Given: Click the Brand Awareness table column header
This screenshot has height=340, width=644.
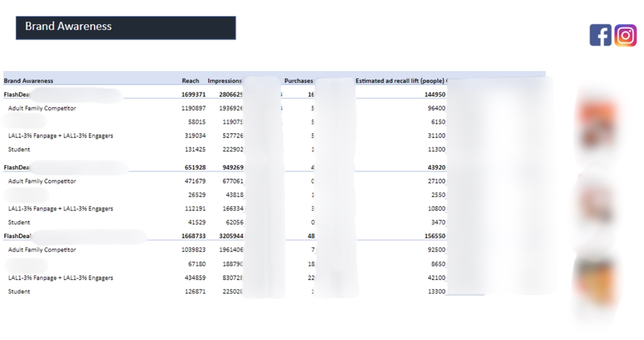Looking at the screenshot, I should [x=28, y=81].
